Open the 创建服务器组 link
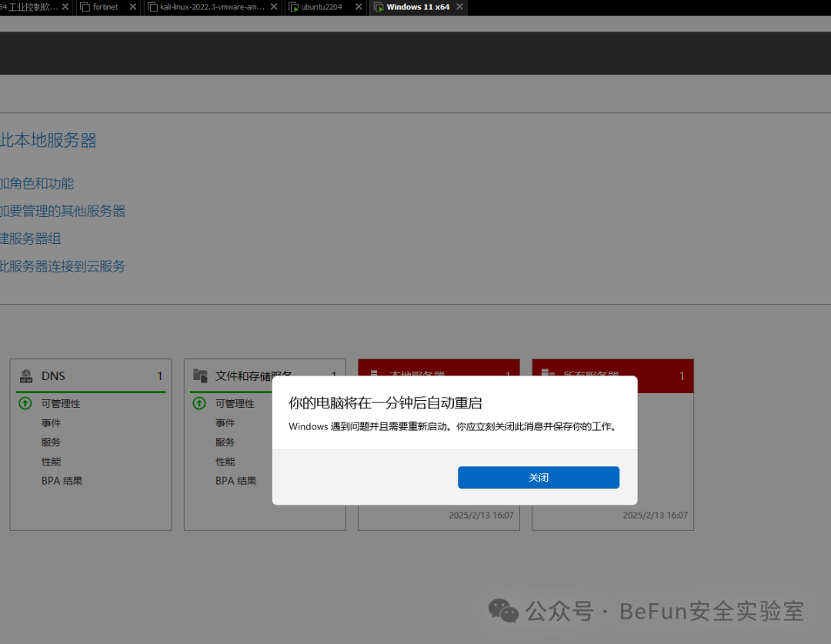The image size is (831, 644). tap(30, 239)
